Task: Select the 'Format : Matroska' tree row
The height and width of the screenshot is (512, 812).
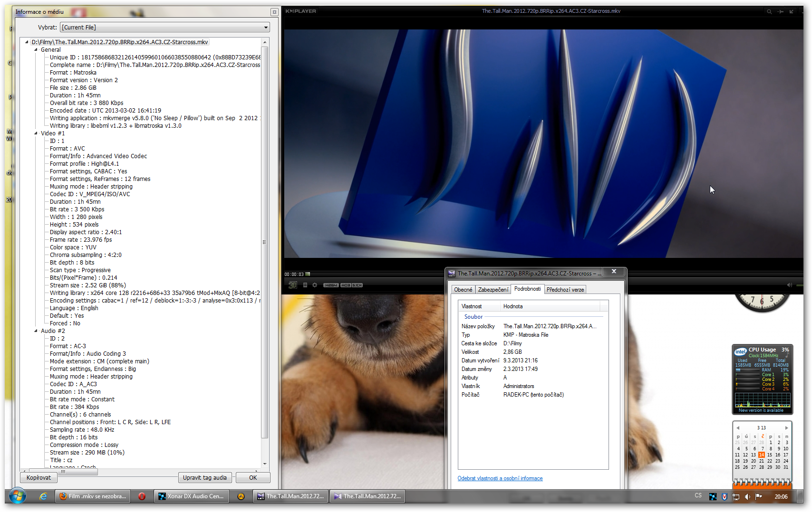Action: (73, 73)
